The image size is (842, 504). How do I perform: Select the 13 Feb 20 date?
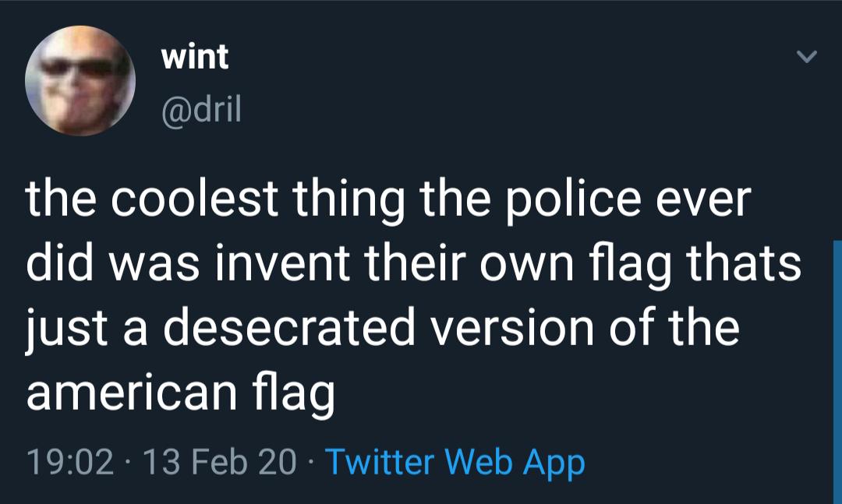pyautogui.click(x=220, y=462)
